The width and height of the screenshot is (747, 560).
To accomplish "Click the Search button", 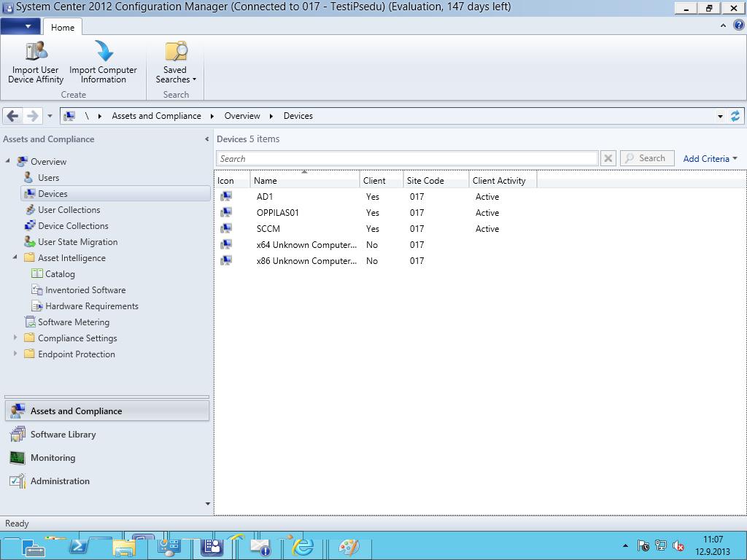I will [647, 158].
